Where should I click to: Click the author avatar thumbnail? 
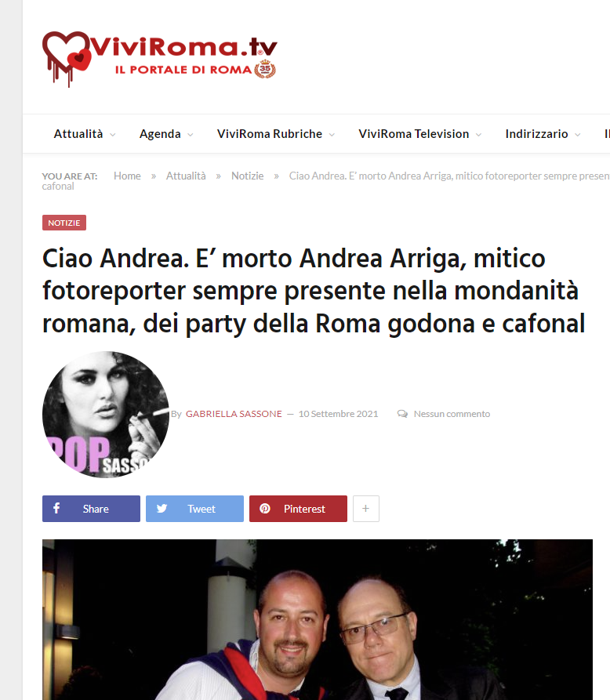coord(106,415)
